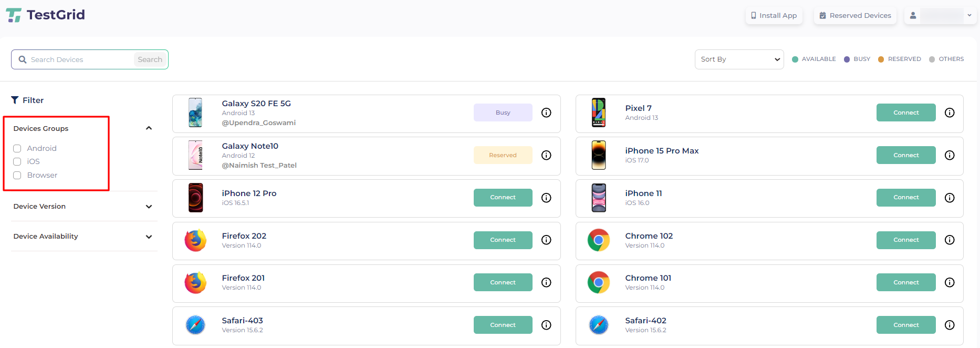The width and height of the screenshot is (980, 348).
Task: Click the AVAILABLE legend item
Action: [814, 59]
